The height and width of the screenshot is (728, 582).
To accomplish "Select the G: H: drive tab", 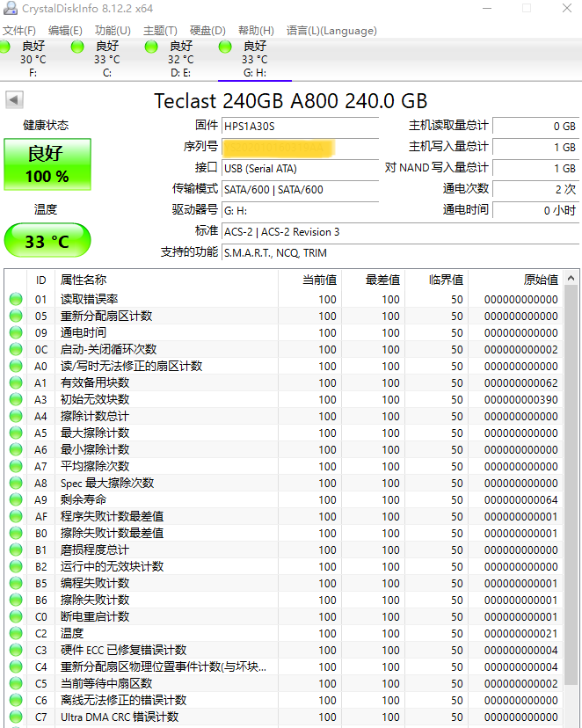I will click(255, 60).
